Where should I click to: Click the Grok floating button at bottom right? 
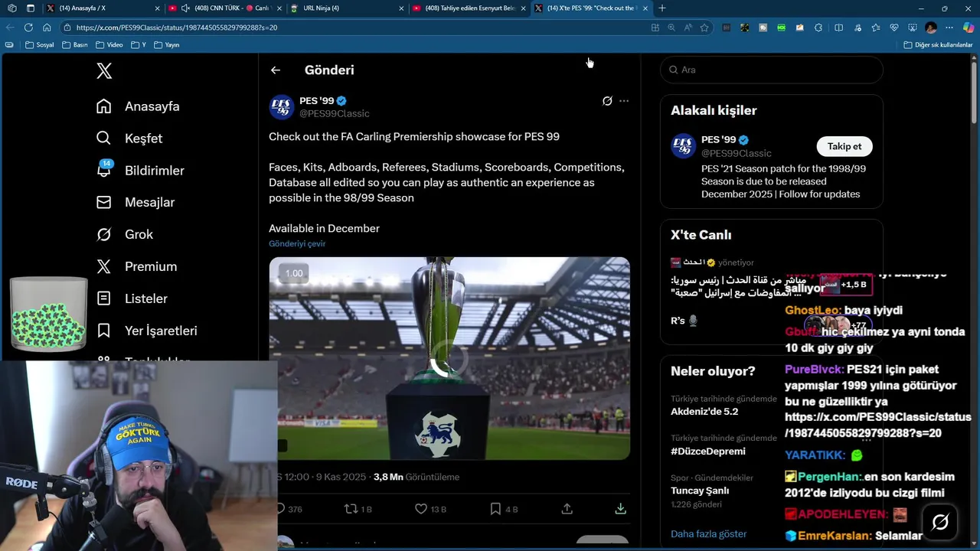(x=940, y=523)
